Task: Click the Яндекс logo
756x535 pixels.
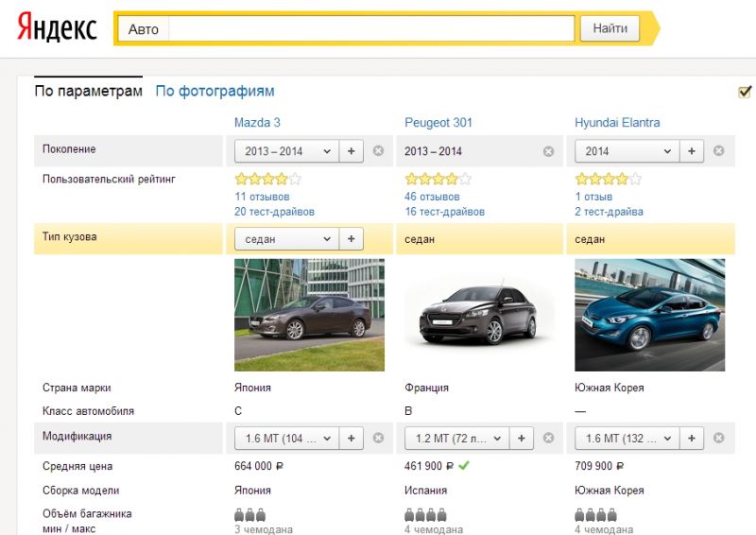Action: 57,27
